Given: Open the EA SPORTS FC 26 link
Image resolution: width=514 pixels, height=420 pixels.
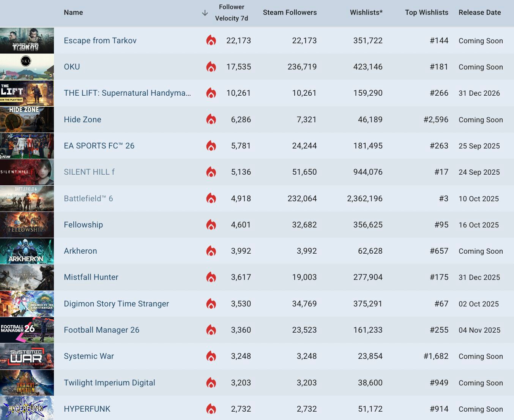Looking at the screenshot, I should [99, 146].
